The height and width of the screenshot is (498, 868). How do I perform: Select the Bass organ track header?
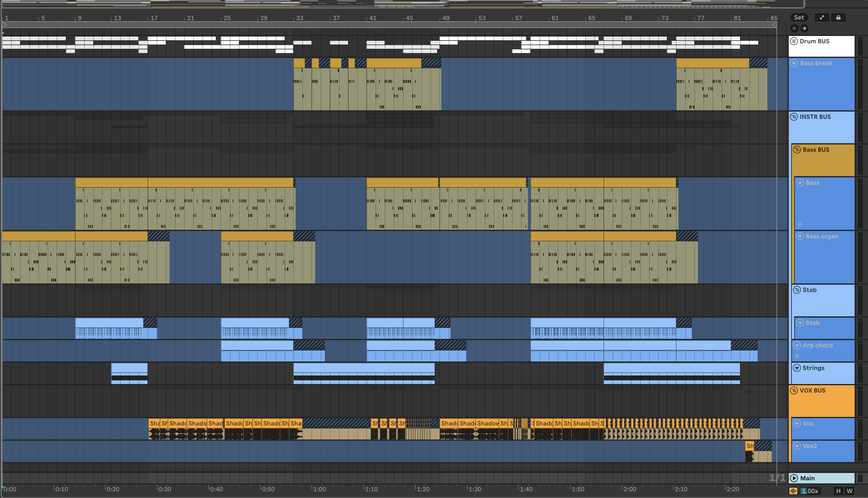click(x=822, y=236)
